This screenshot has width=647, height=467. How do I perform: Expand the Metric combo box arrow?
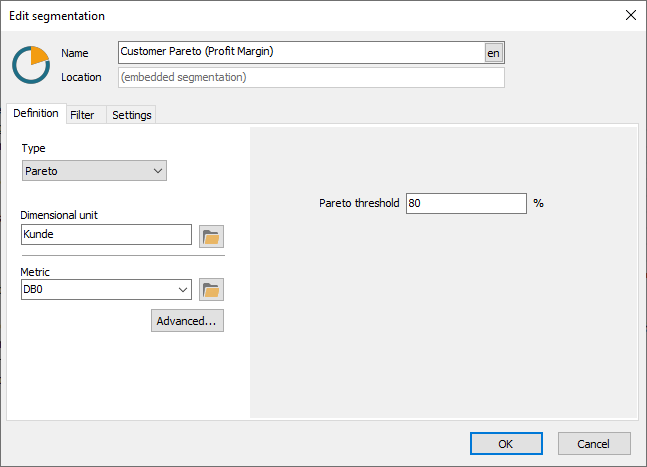coord(183,290)
